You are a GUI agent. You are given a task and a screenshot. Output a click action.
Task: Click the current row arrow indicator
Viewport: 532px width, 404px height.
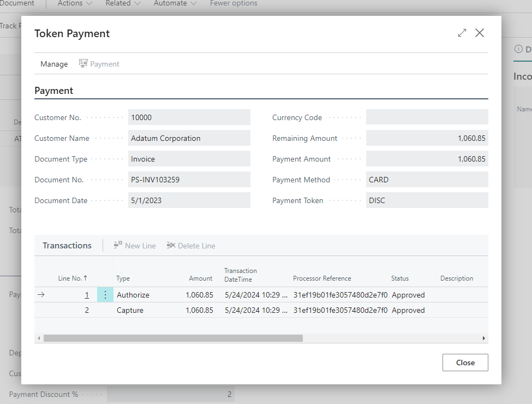(41, 295)
